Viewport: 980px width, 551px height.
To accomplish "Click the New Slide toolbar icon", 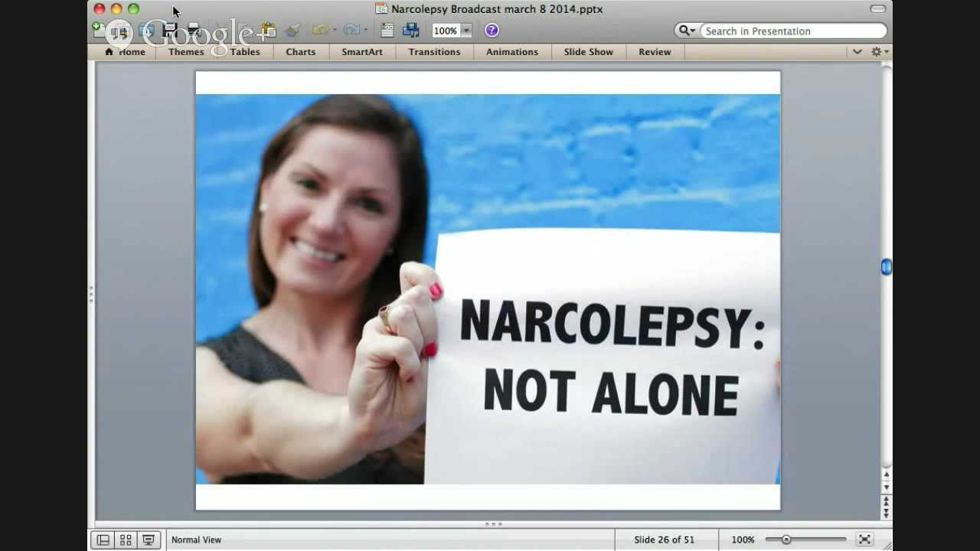I will pyautogui.click(x=98, y=29).
